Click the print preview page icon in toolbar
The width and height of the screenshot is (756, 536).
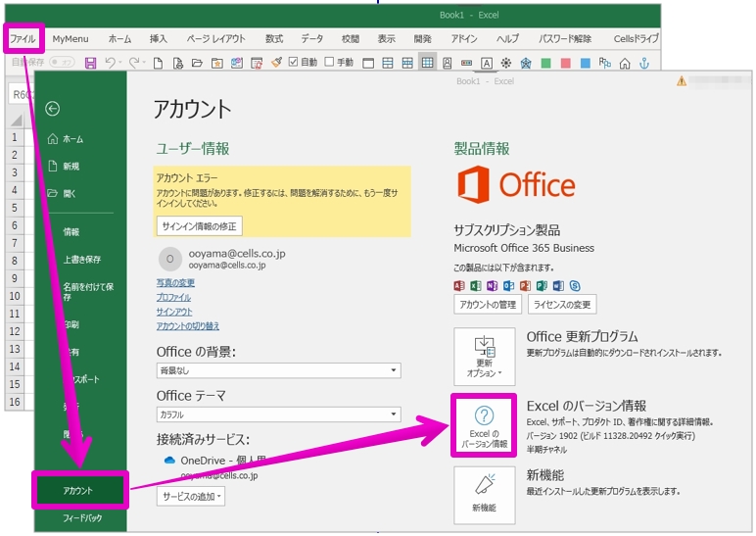point(177,63)
